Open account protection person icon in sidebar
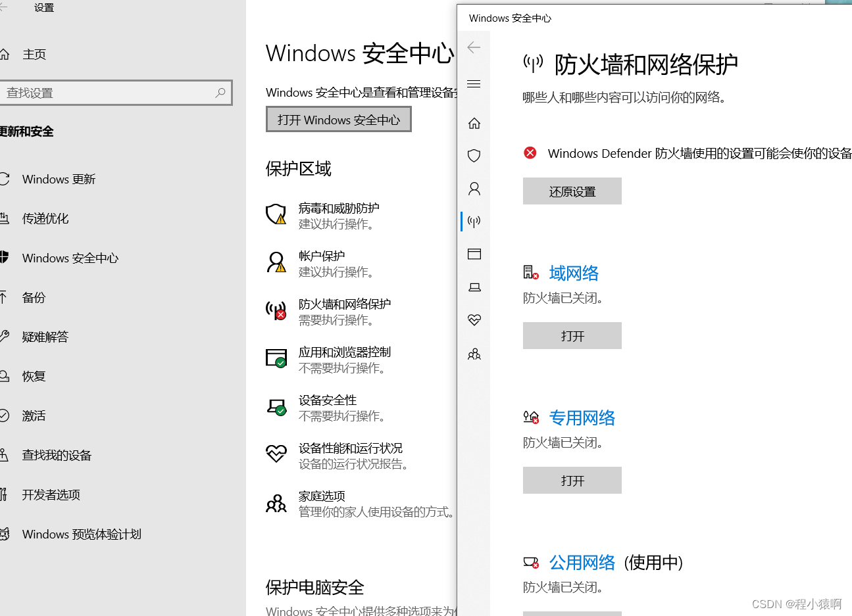Screen dimensions: 852x616 [x=474, y=189]
